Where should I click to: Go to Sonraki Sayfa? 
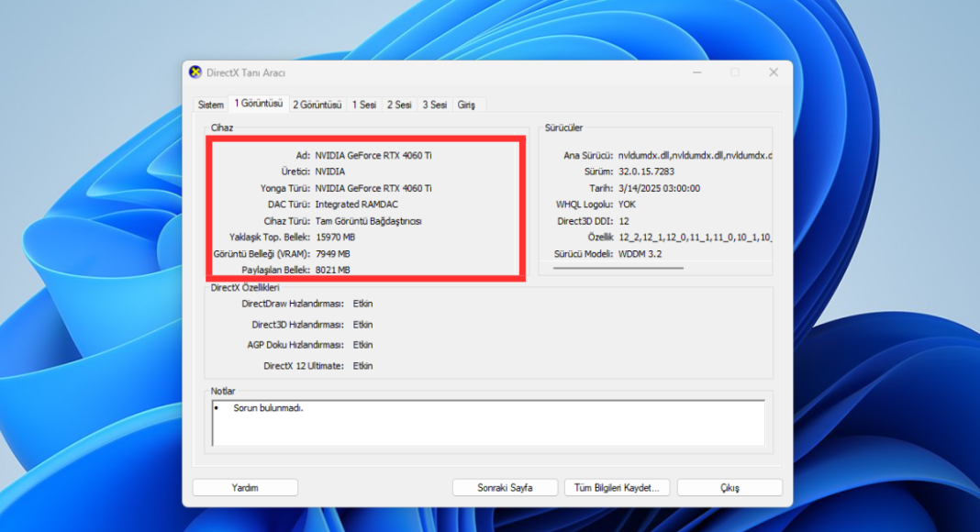tap(505, 488)
